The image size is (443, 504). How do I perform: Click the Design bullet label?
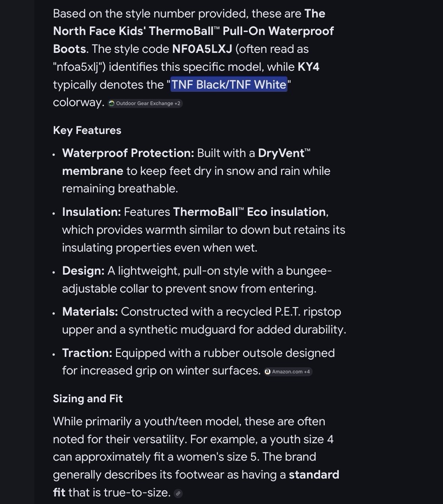83,271
